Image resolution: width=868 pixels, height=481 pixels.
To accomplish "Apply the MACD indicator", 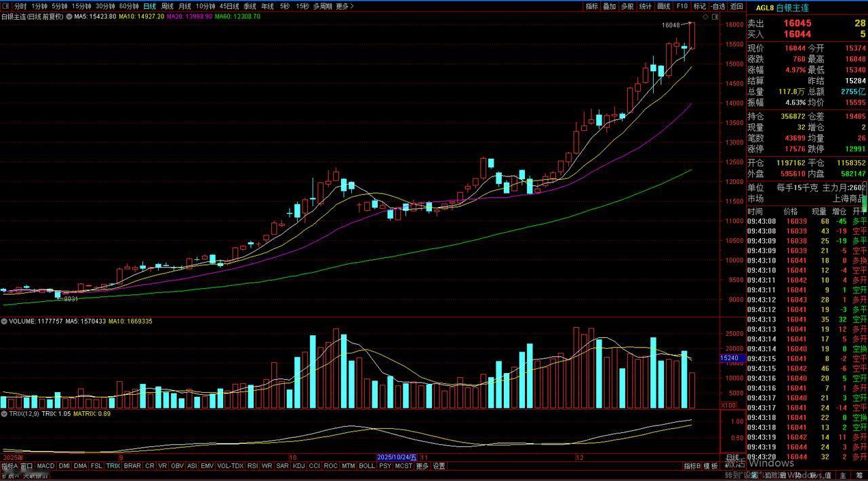I will pyautogui.click(x=45, y=466).
